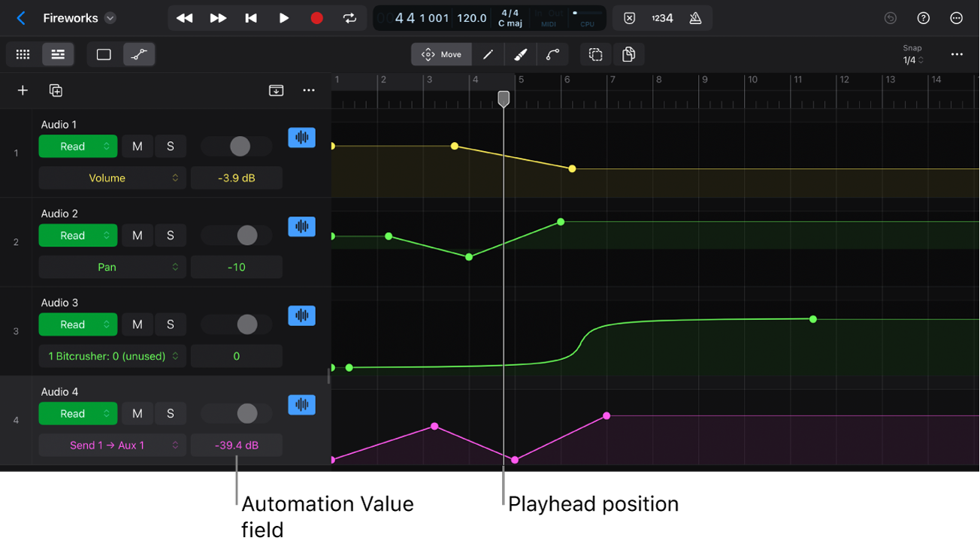980x550 pixels.
Task: Change Audio 1 automation mode Read
Action: (x=78, y=147)
